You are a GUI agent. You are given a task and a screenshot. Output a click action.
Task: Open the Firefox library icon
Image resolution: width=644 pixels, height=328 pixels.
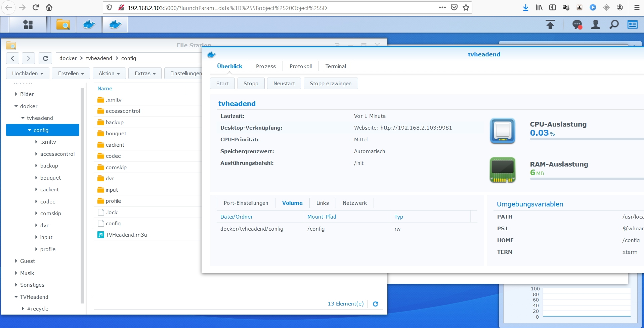539,7
